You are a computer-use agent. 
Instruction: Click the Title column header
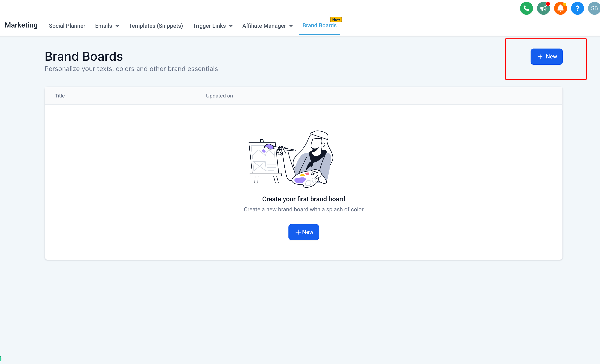[60, 96]
